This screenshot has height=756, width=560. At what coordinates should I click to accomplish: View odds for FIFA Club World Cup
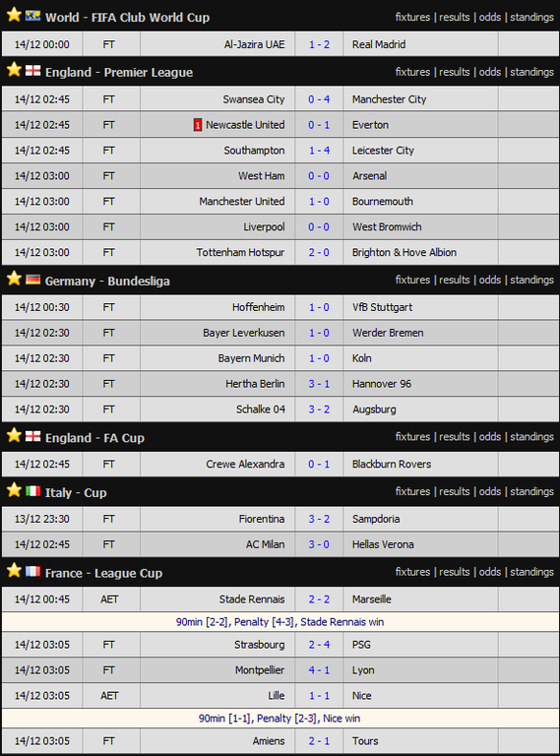pos(490,17)
